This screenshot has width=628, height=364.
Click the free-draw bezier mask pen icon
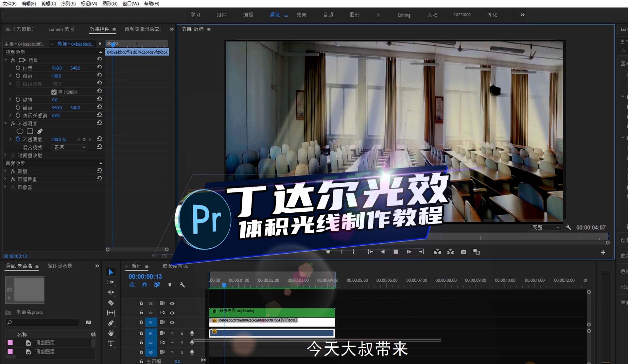coord(40,131)
